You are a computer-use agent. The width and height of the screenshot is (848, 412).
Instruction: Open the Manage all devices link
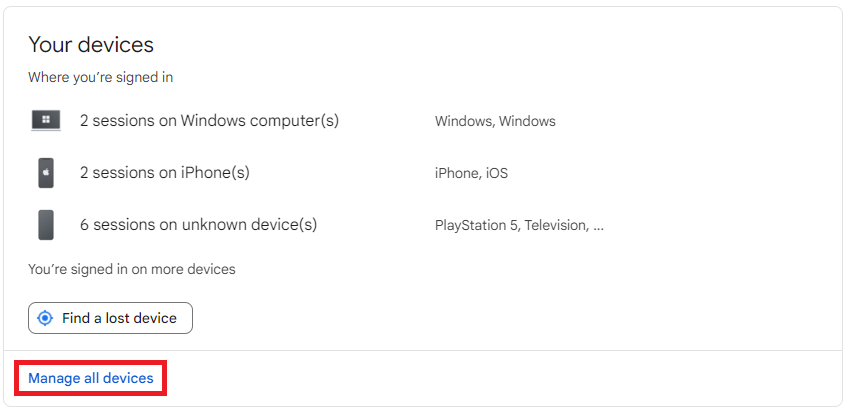tap(91, 378)
